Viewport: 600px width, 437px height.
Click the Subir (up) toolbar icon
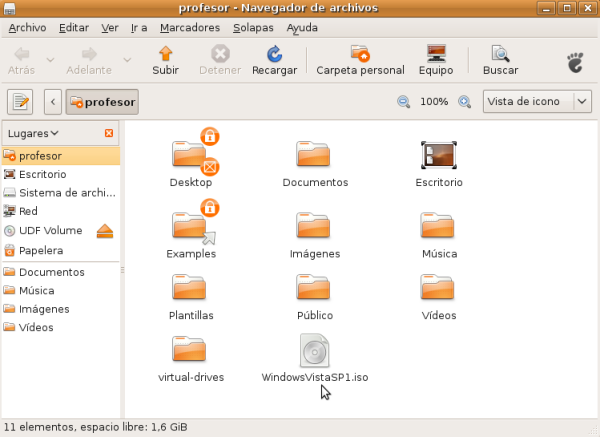[165, 60]
